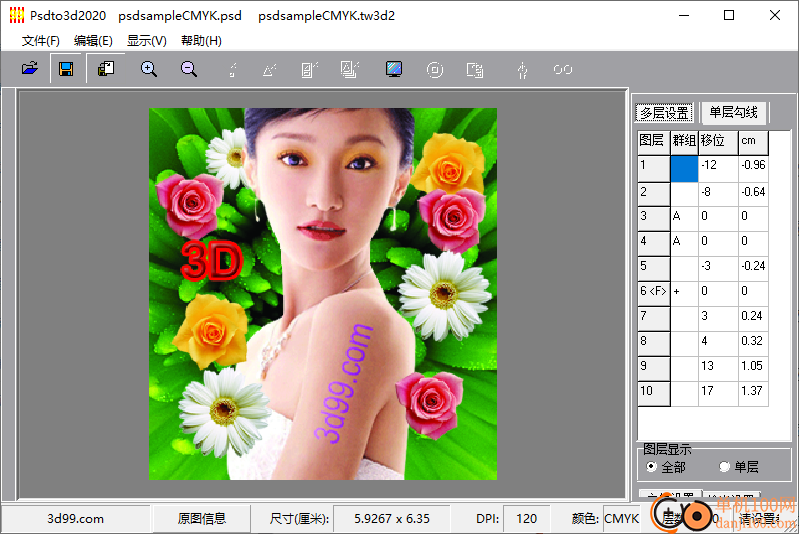Select the blue group cell of layer 1
Image resolution: width=799 pixels, height=534 pixels.
pos(684,166)
